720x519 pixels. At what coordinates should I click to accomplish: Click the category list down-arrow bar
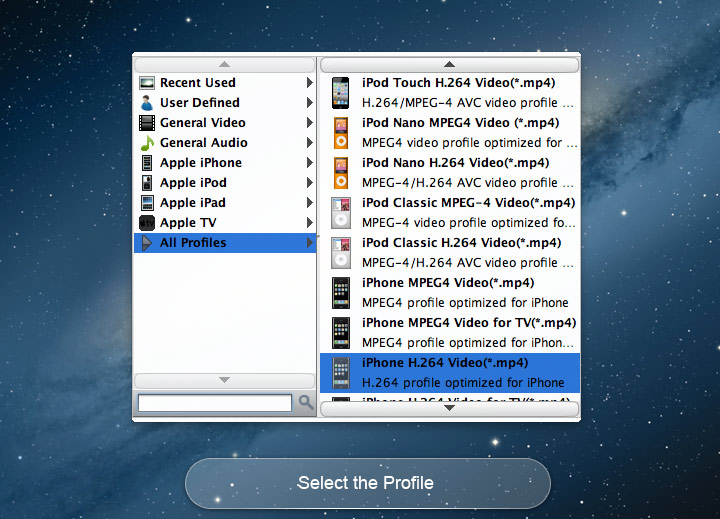(225, 380)
